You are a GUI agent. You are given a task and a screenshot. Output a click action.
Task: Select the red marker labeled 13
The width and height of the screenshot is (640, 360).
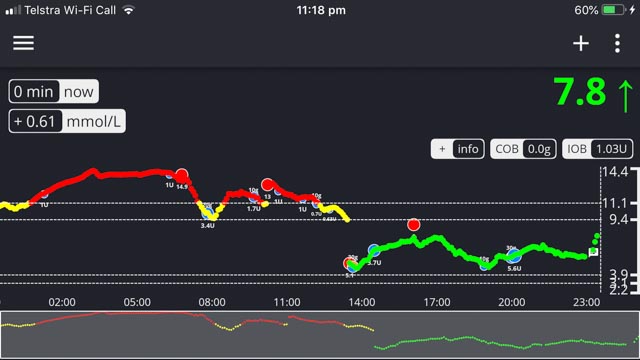(267, 185)
